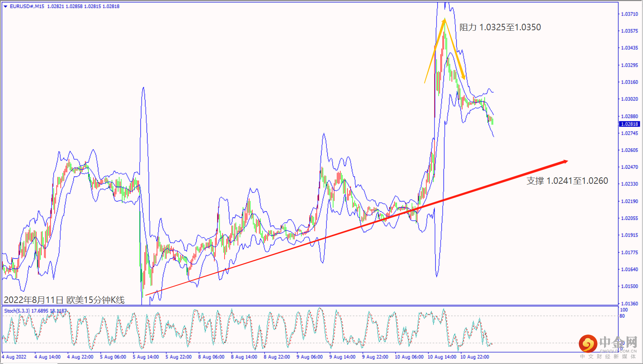The width and height of the screenshot is (643, 364).
Task: Click price level 1.03160 on the axis
Action: (x=629, y=82)
